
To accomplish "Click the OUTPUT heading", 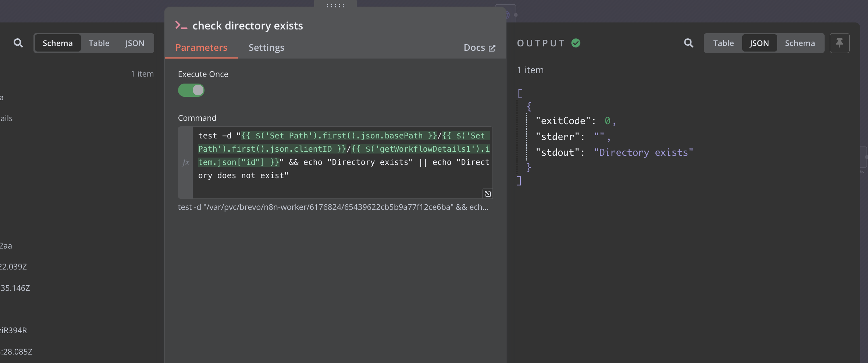I will point(541,43).
